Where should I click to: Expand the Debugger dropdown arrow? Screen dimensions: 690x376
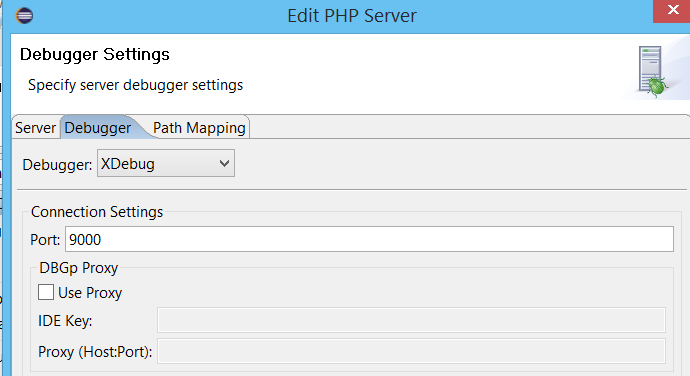(224, 164)
